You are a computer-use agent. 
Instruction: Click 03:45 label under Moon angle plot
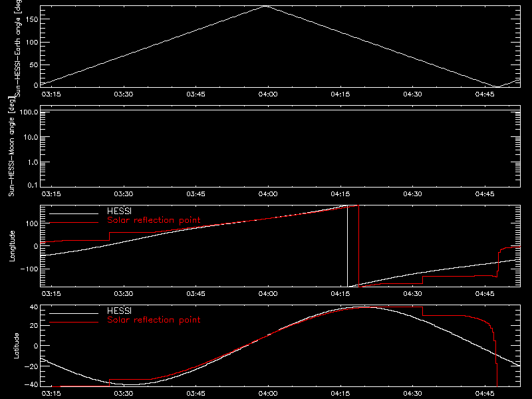click(196, 194)
